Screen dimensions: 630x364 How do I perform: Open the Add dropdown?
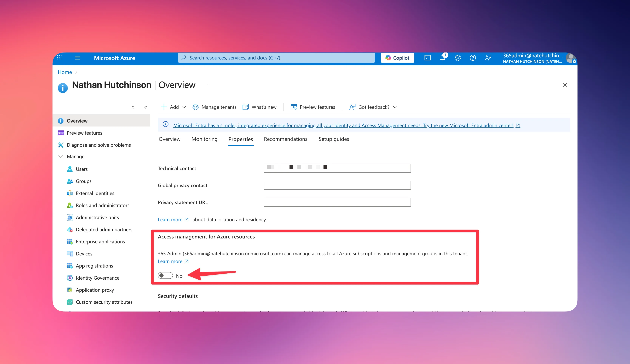[x=174, y=107]
